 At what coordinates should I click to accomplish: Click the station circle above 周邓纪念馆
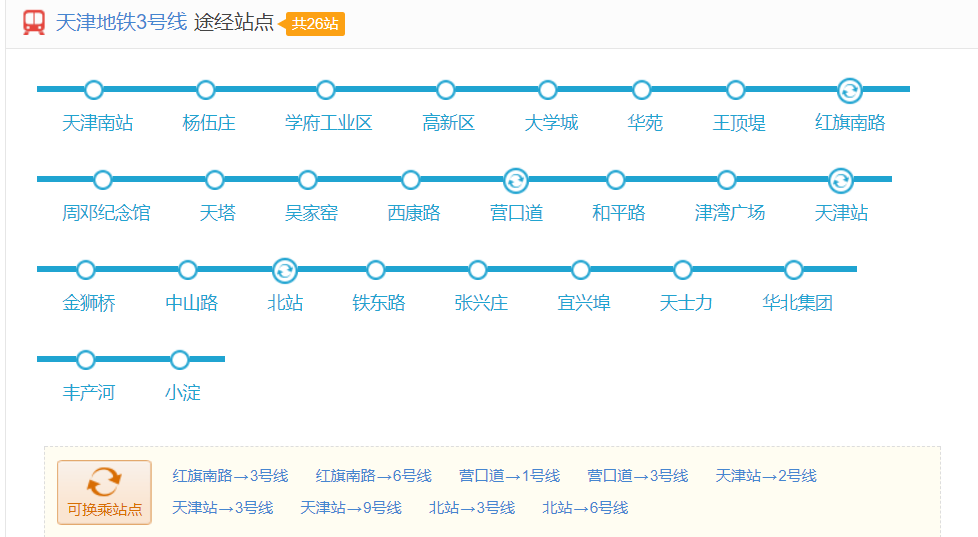click(103, 180)
